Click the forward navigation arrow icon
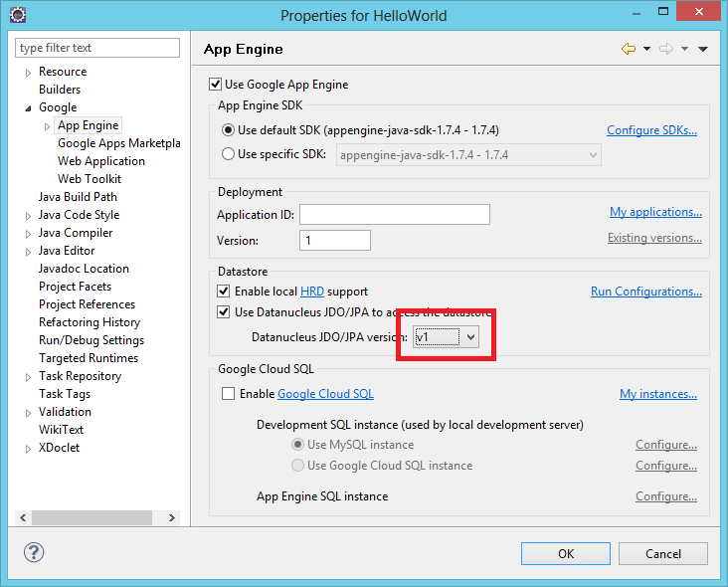The image size is (728, 587). tap(666, 49)
